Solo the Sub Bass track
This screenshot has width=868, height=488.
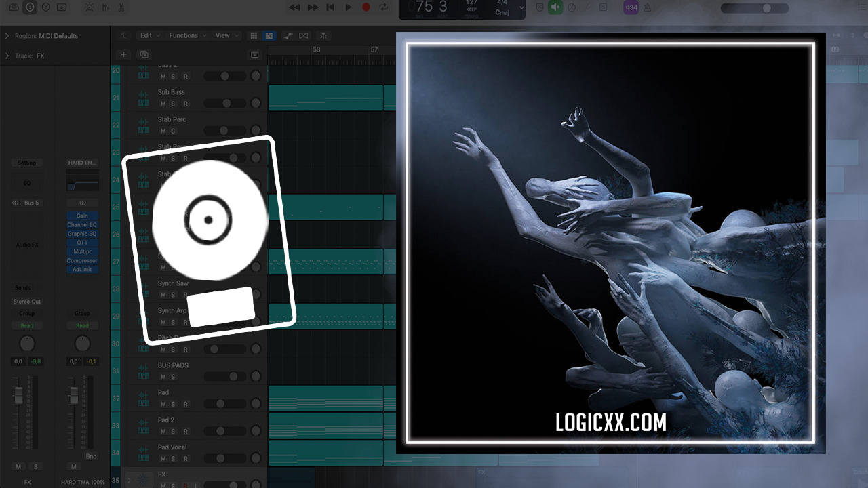(173, 104)
